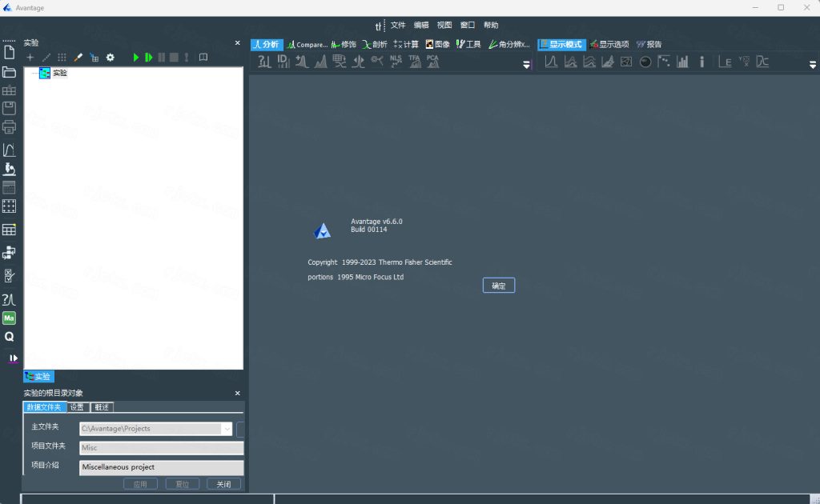
Task: Click the info 'i' display icon
Action: pyautogui.click(x=701, y=62)
